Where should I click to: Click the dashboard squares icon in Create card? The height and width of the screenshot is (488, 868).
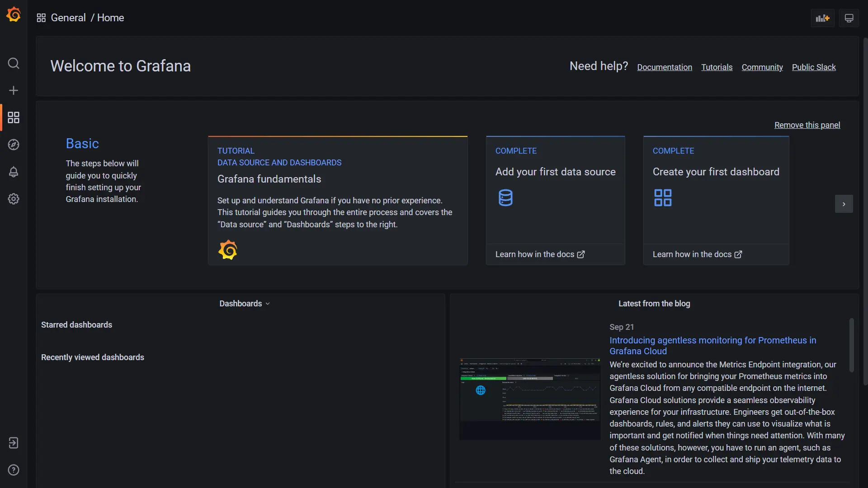pos(663,198)
